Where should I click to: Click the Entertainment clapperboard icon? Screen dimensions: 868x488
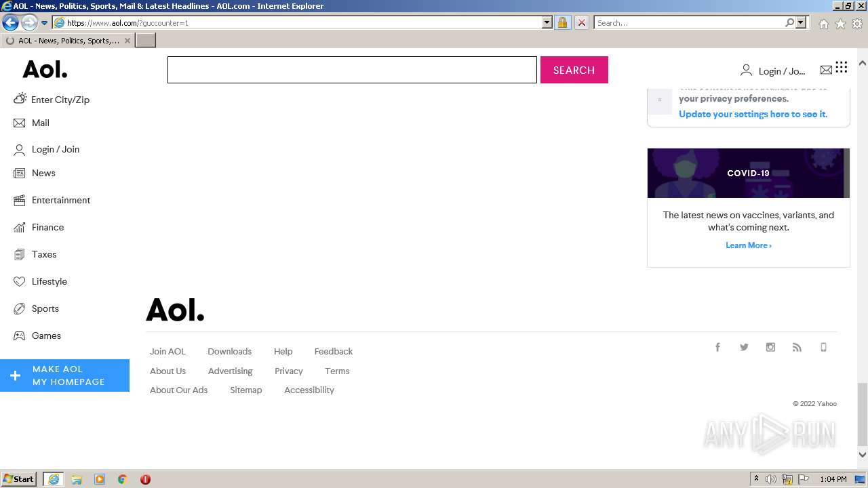coord(20,200)
